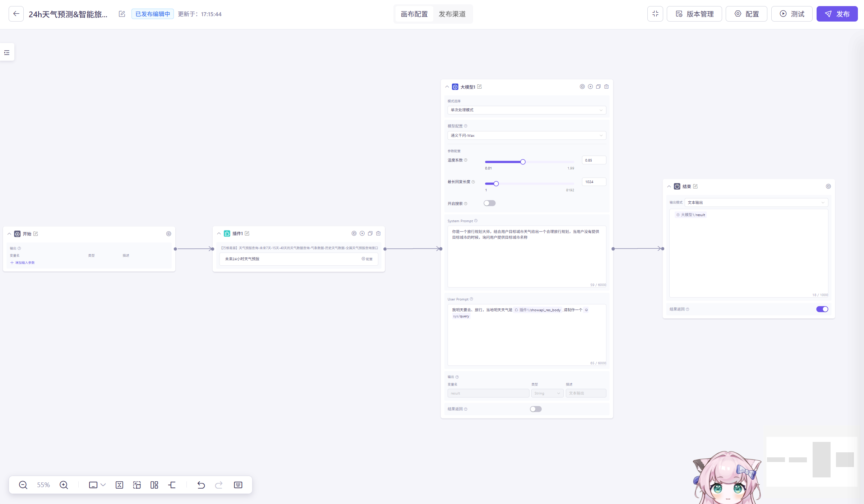
Task: Enable the 开启搜索 toggle
Action: [x=489, y=203]
